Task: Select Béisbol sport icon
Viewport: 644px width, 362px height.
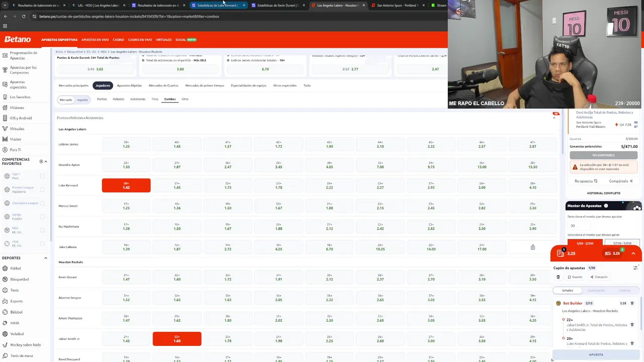Action: (5, 312)
